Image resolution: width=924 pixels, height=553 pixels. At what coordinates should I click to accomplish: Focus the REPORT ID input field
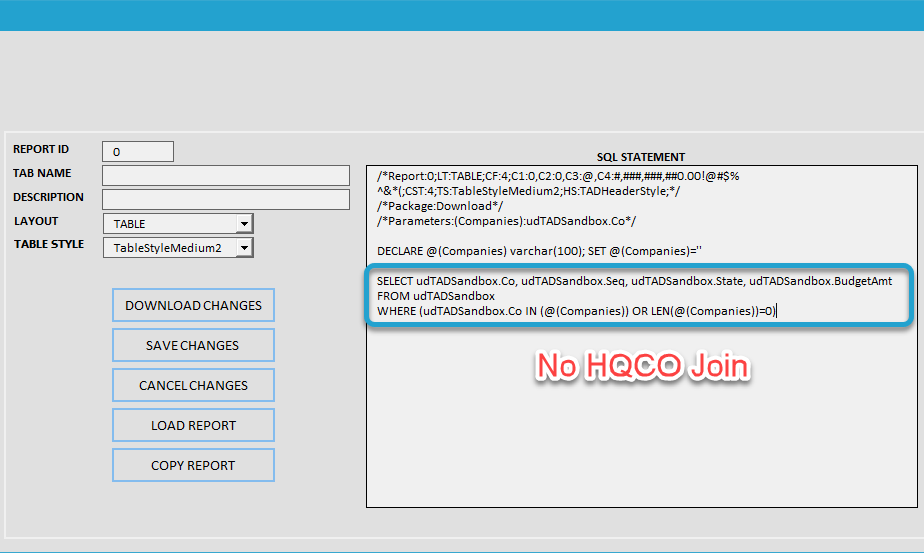click(138, 152)
